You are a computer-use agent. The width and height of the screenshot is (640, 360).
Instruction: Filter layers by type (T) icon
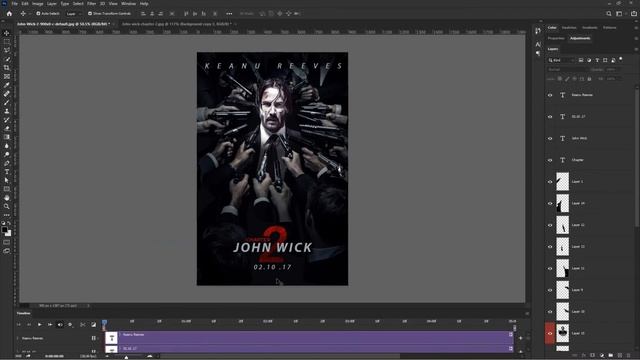(x=597, y=60)
